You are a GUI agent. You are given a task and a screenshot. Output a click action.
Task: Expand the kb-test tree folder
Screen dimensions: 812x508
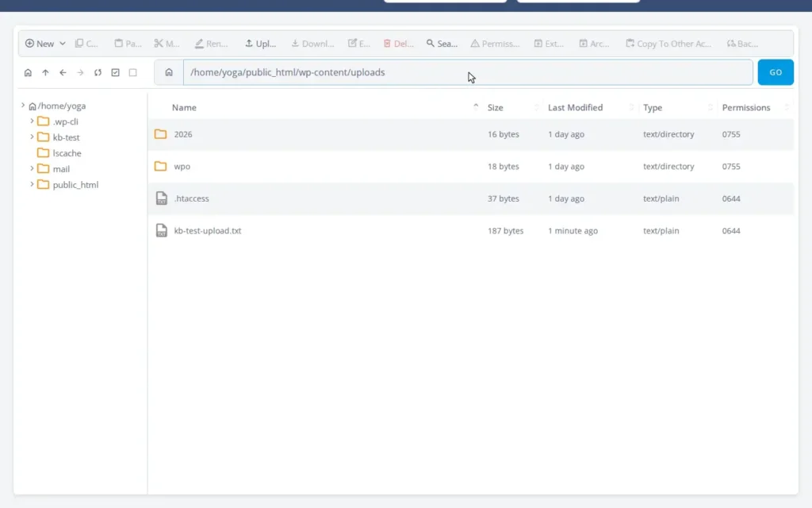tap(32, 137)
